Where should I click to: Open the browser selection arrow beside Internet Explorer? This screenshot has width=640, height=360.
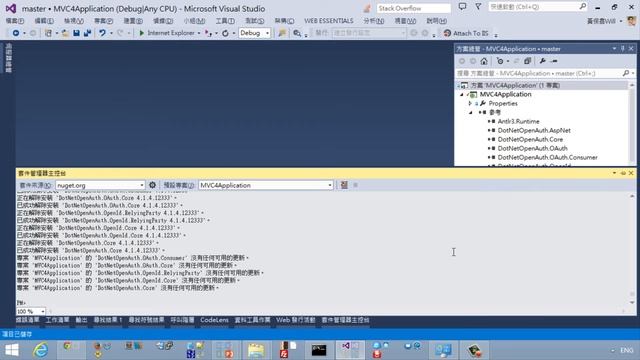pos(199,33)
